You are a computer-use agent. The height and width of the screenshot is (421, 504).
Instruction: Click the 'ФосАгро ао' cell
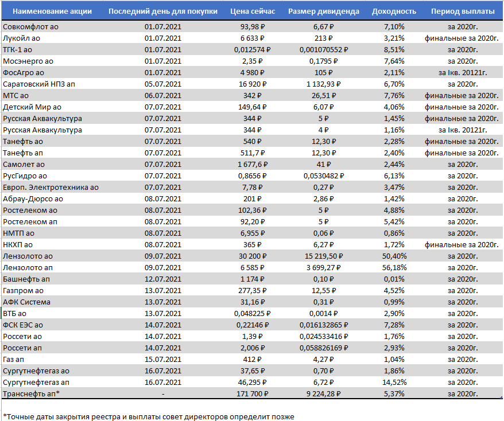click(24, 73)
